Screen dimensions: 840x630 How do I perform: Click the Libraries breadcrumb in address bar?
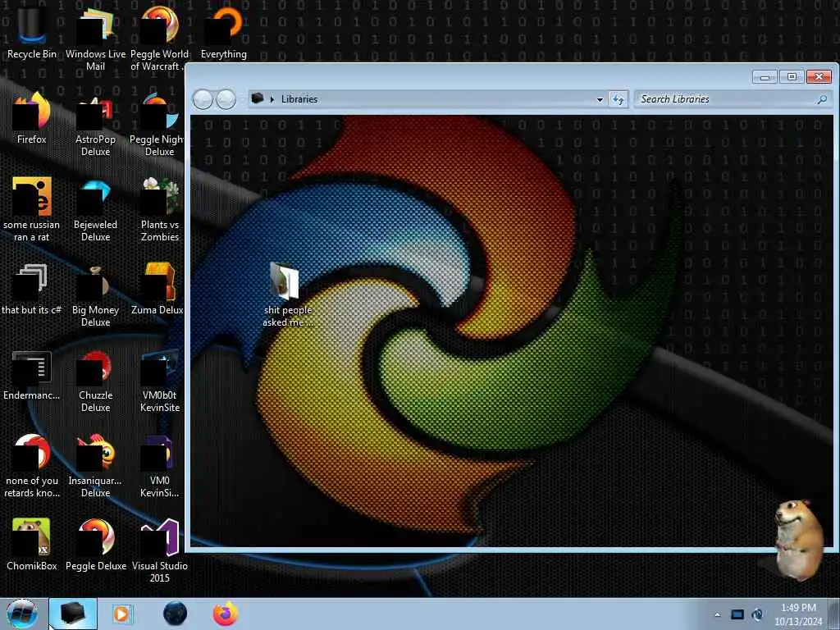(299, 99)
